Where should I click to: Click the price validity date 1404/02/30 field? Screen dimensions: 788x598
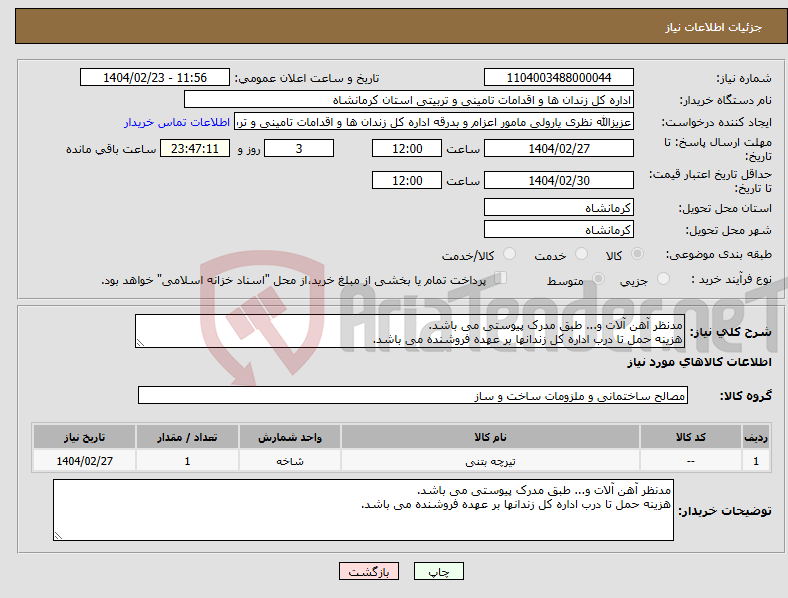click(x=559, y=180)
